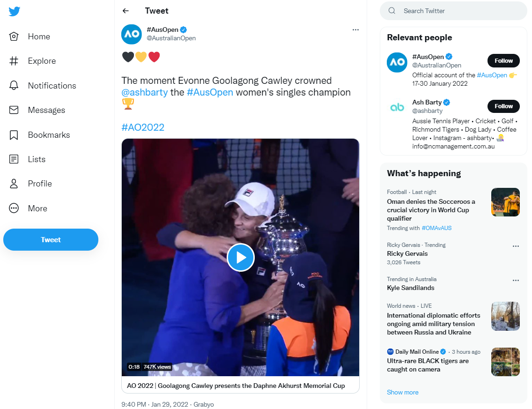The image size is (532, 409).
Task: Follow Ash Barty's account
Action: (503, 106)
